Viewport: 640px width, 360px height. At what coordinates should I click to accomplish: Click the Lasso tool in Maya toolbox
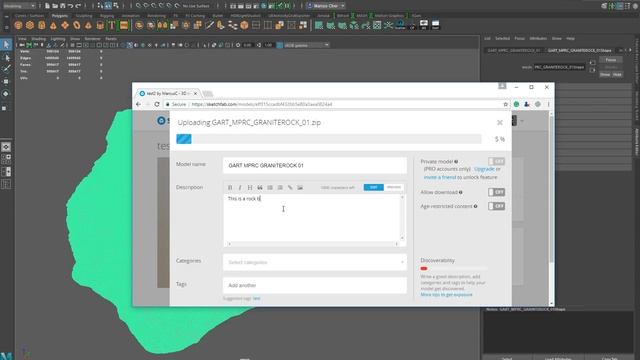[x=6, y=58]
